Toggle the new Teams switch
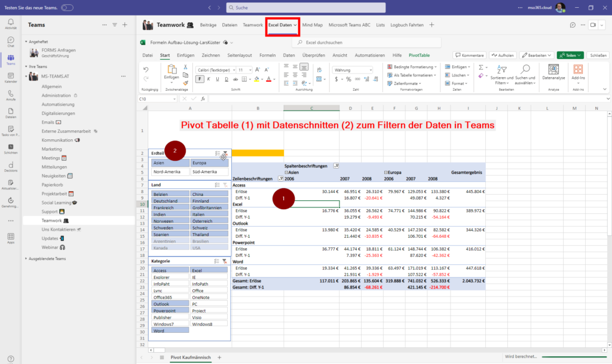Viewport: 612px width, 364px height. [67, 8]
